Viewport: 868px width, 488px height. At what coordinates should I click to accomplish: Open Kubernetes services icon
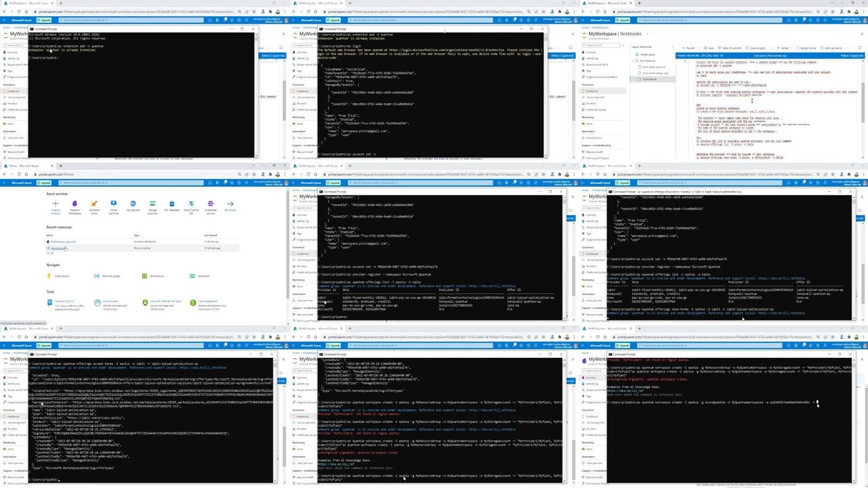tap(210, 206)
